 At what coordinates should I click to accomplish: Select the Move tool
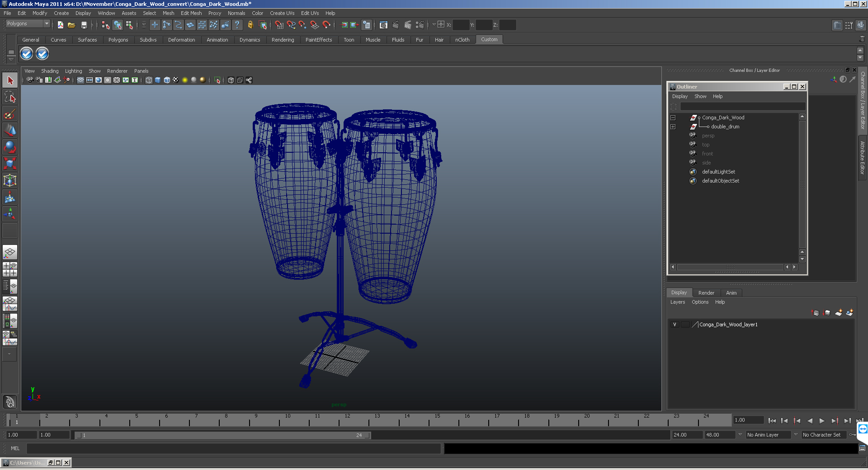coord(10,130)
